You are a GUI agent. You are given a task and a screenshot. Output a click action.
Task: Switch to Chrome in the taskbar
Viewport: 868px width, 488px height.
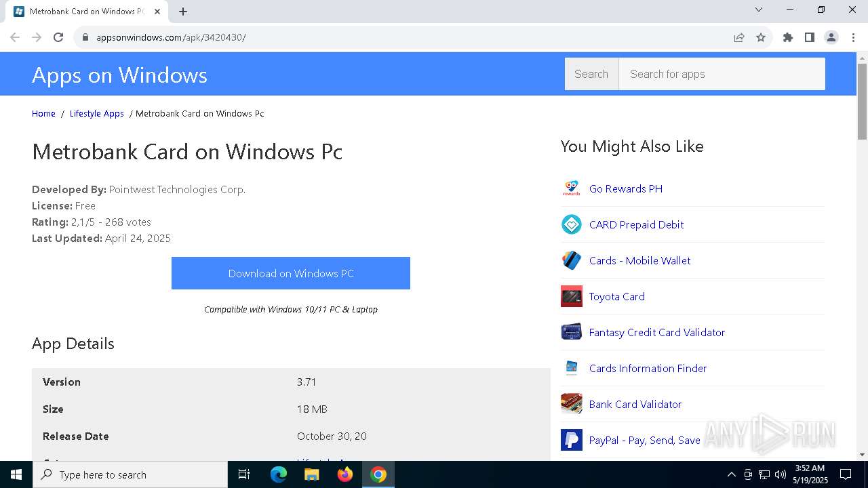378,474
